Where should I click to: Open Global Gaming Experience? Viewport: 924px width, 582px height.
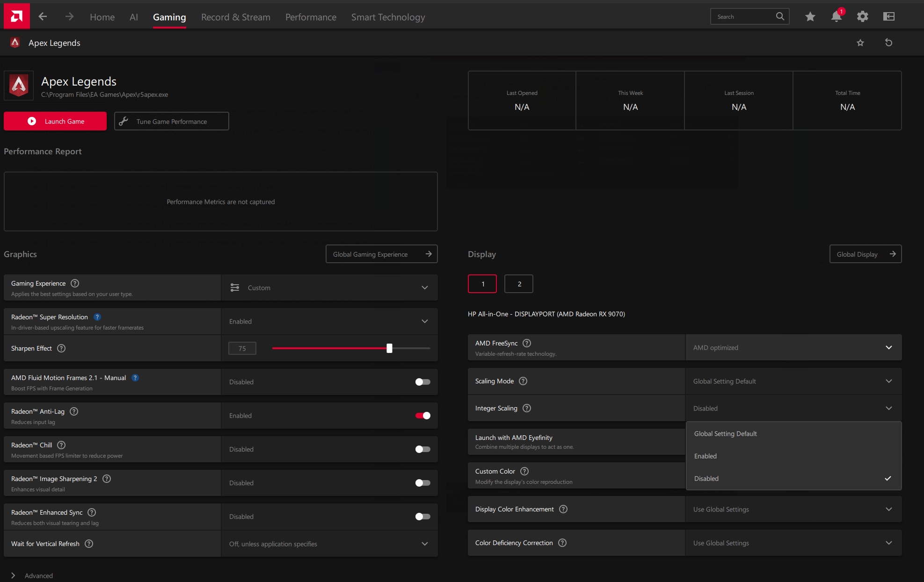(x=382, y=254)
